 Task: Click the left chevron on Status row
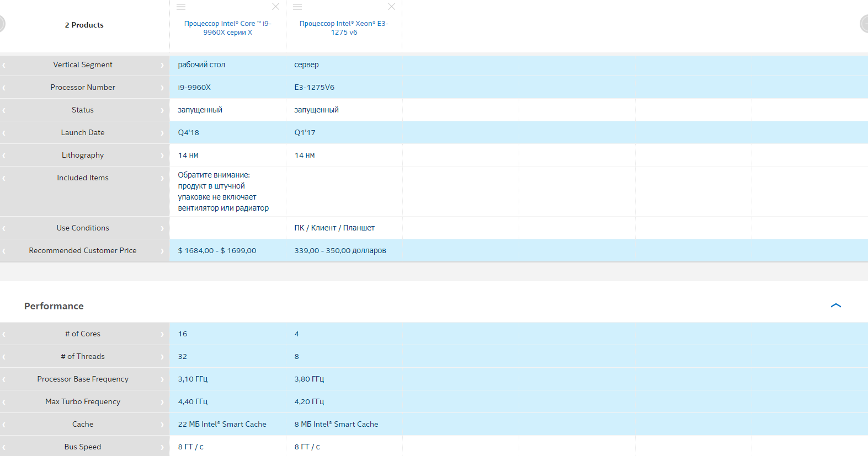click(x=4, y=110)
